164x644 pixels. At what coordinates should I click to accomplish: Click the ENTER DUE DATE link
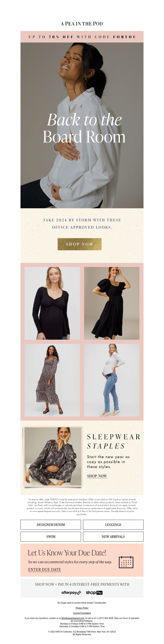click(44, 569)
